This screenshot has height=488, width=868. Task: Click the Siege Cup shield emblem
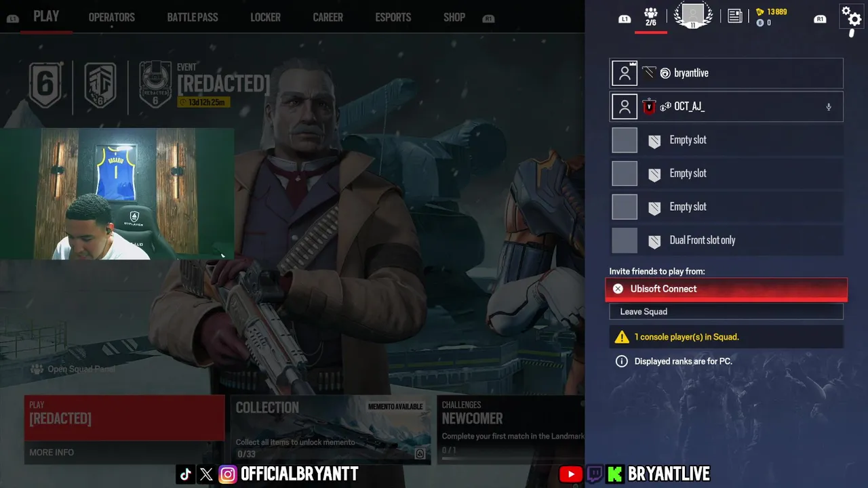(100, 85)
